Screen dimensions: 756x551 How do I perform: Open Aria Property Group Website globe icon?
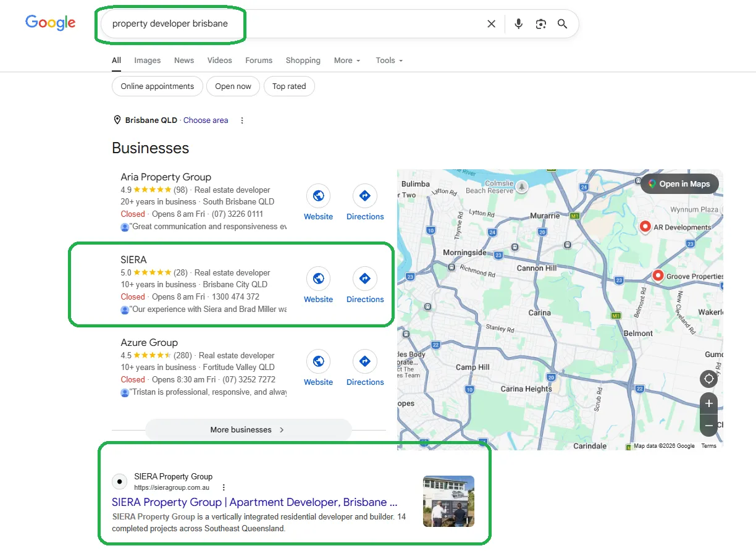(318, 196)
